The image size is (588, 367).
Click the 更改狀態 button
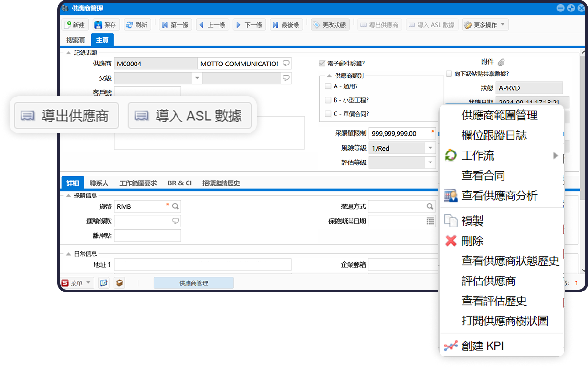[330, 25]
